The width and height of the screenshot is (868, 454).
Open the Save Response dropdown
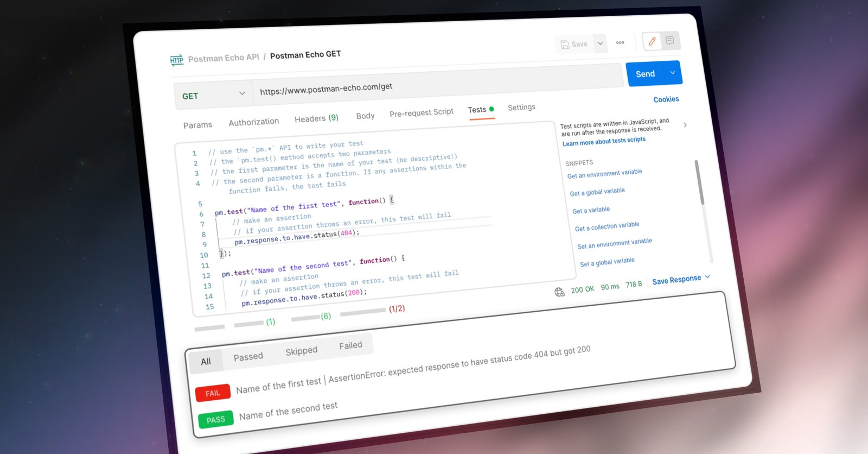pyautogui.click(x=681, y=279)
